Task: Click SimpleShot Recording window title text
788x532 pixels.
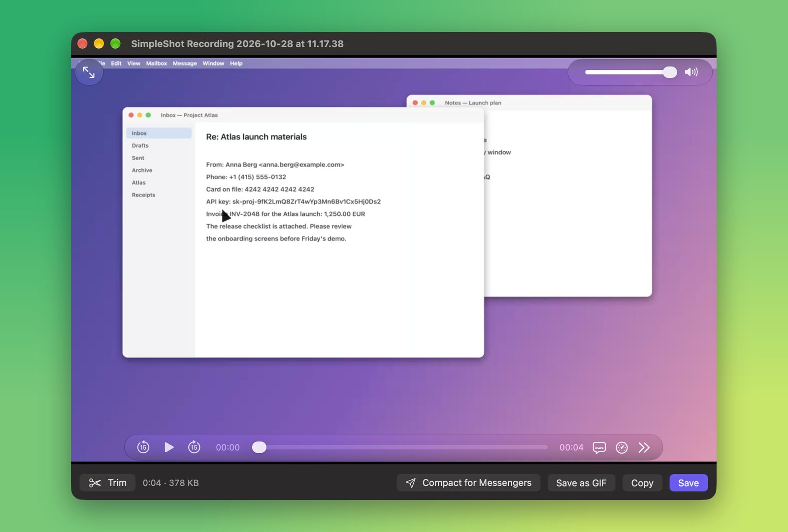Action: (237, 44)
